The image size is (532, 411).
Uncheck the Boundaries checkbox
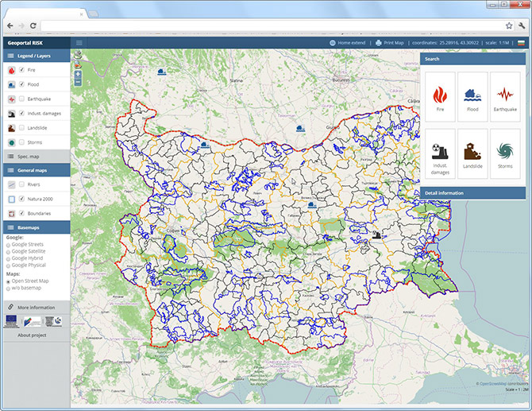point(21,213)
